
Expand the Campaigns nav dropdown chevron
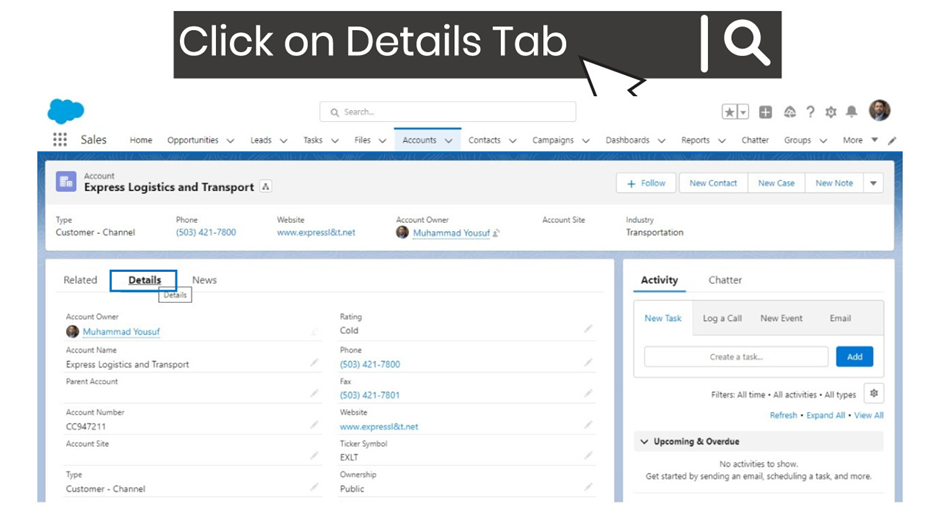click(x=586, y=140)
